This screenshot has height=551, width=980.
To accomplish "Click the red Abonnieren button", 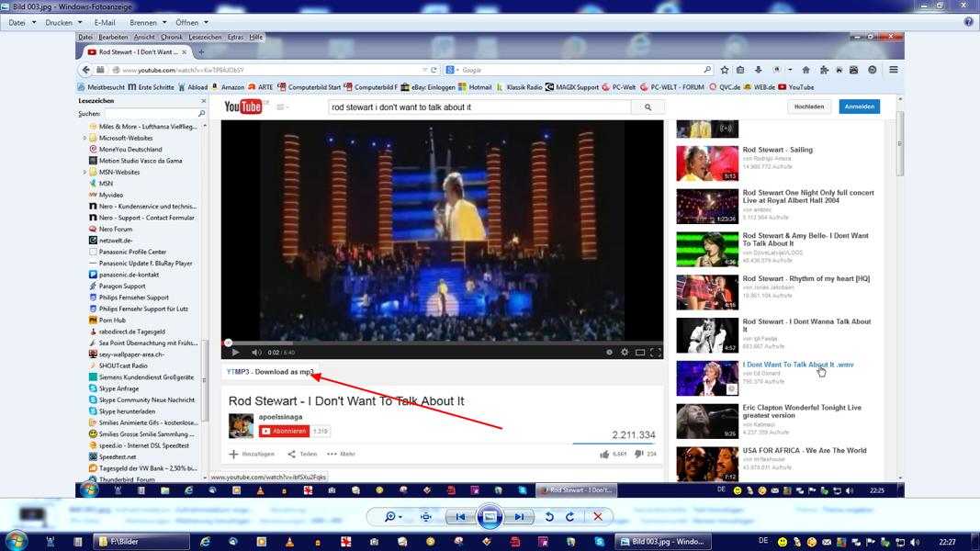I will pyautogui.click(x=285, y=431).
